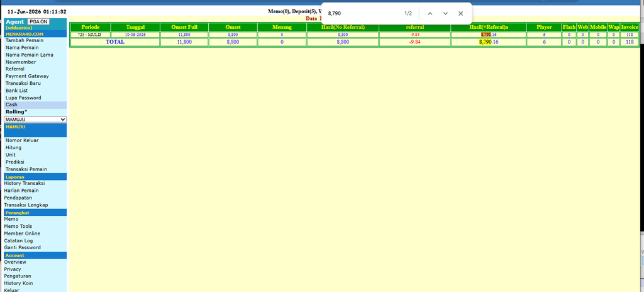This screenshot has width=644, height=292.
Task: Go to next find match
Action: (445, 14)
